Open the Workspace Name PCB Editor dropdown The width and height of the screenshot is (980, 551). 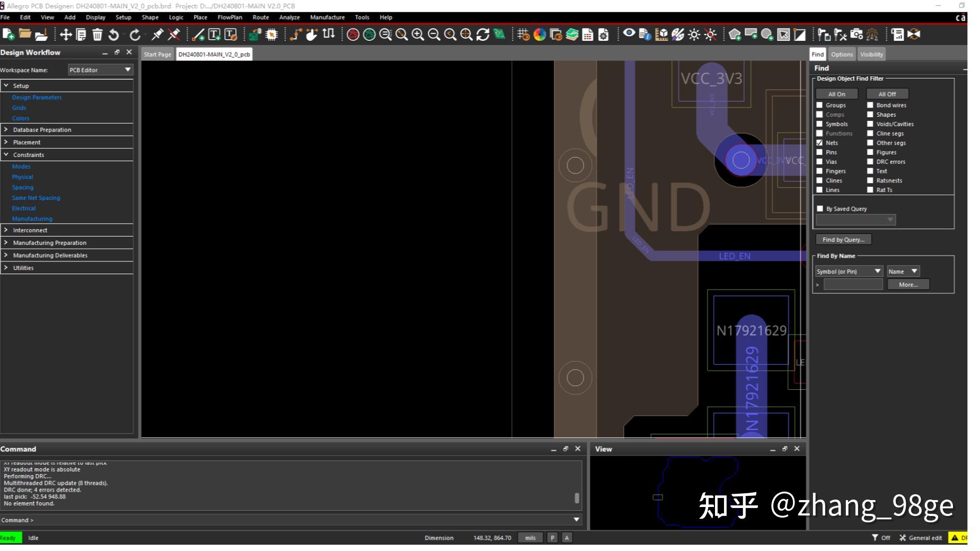100,70
